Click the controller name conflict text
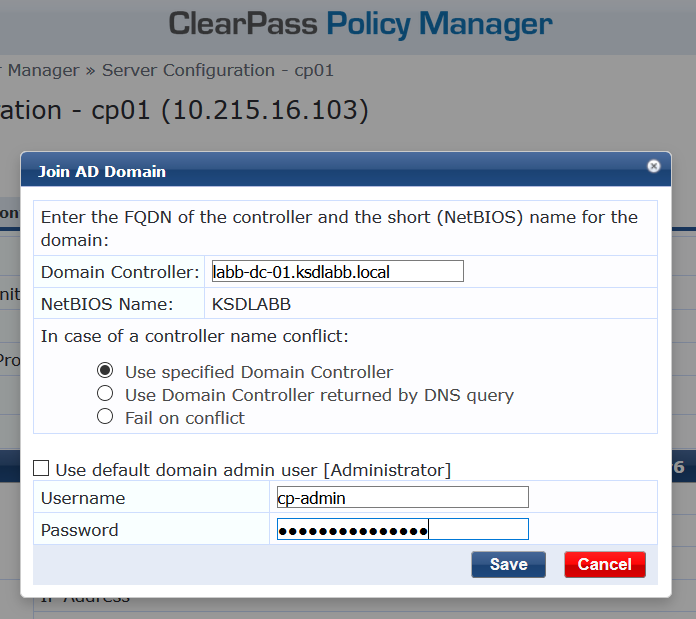 (x=195, y=336)
